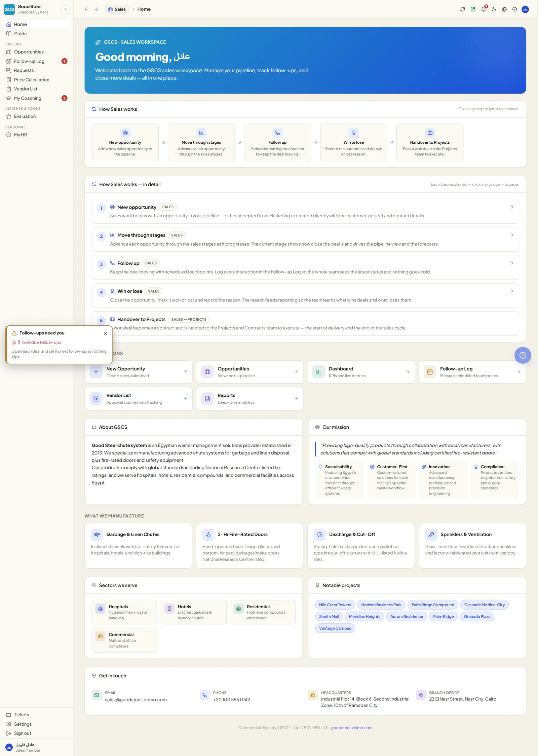Go forward with the right arrow

click(96, 9)
